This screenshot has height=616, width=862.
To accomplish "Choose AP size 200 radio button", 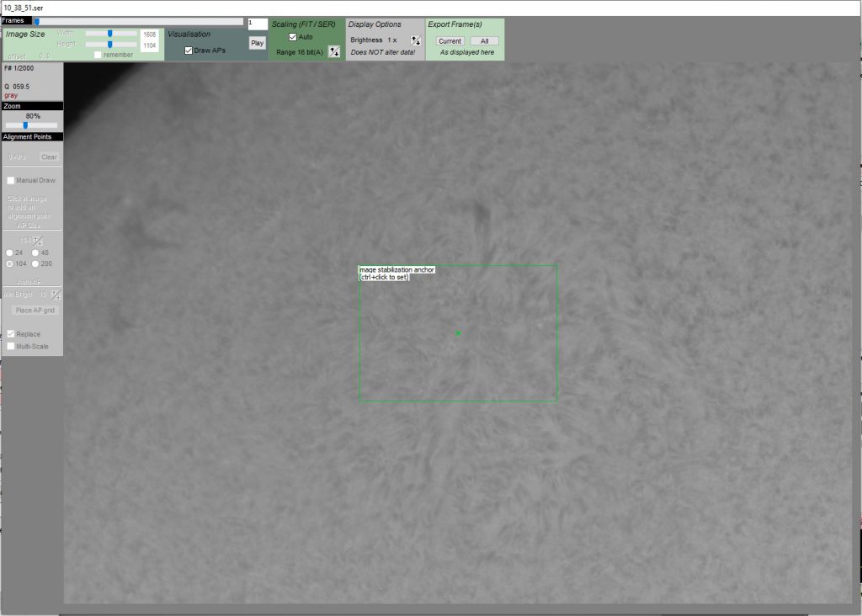I will (x=35, y=264).
